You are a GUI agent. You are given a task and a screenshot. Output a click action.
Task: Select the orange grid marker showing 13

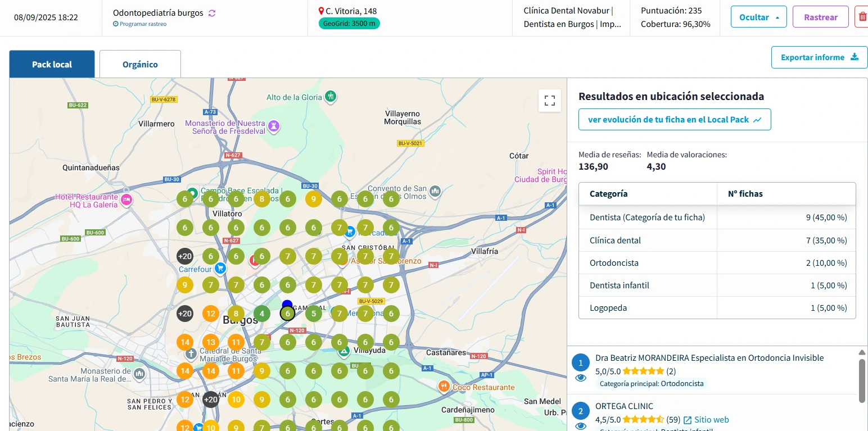tap(211, 342)
